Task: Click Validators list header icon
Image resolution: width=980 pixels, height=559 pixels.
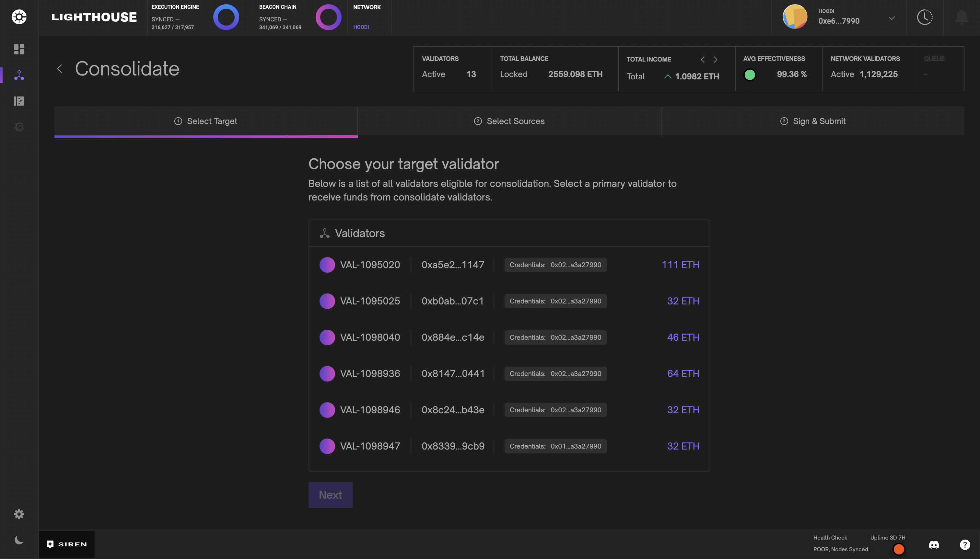Action: click(x=325, y=234)
